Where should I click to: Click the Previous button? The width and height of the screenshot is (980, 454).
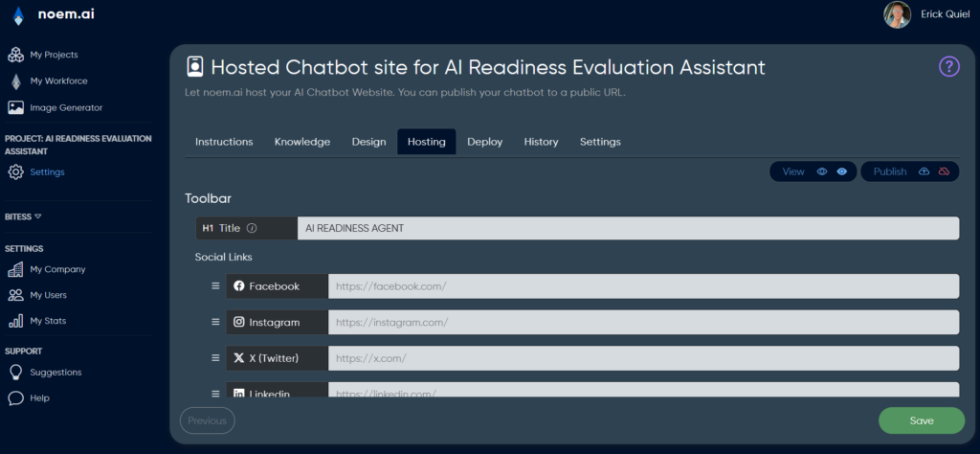pyautogui.click(x=208, y=420)
